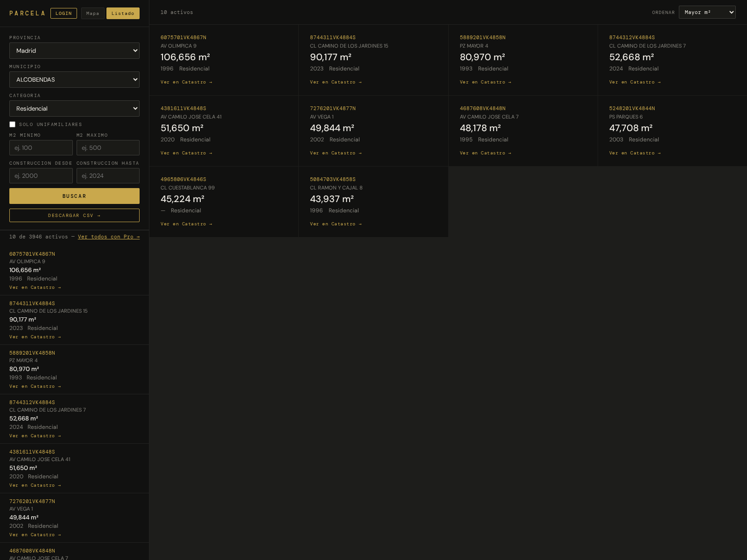Open Ver en Catastro for AV CAMILO JOSE CELA 7 card

(486, 153)
